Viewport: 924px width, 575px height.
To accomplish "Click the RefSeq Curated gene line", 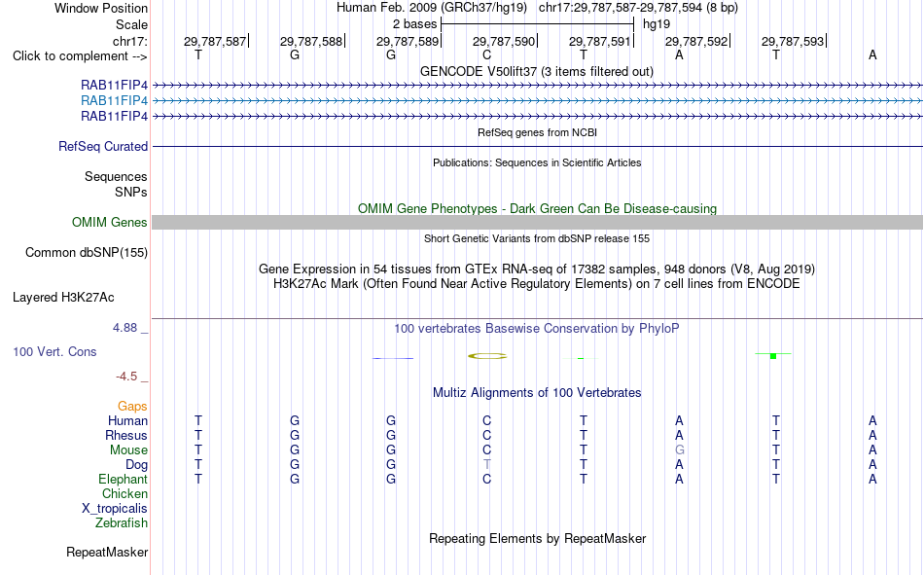I will [x=537, y=146].
